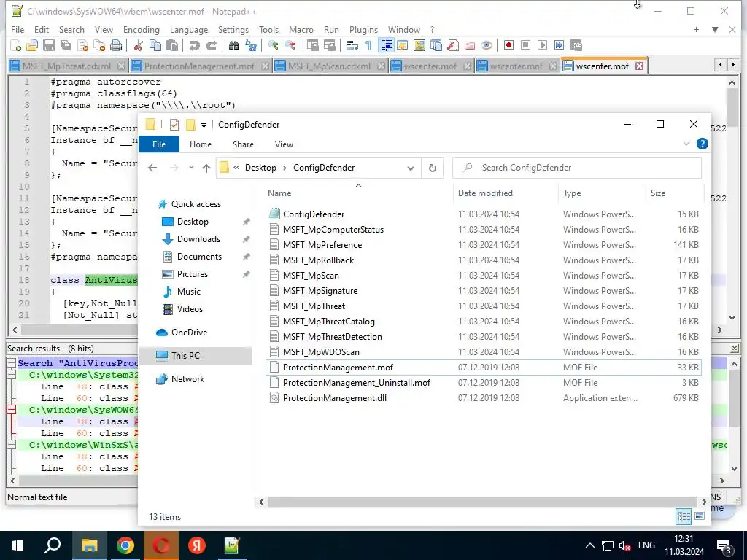Run macro multiple times icon
Screen dimensions: 747x560
(x=559, y=46)
